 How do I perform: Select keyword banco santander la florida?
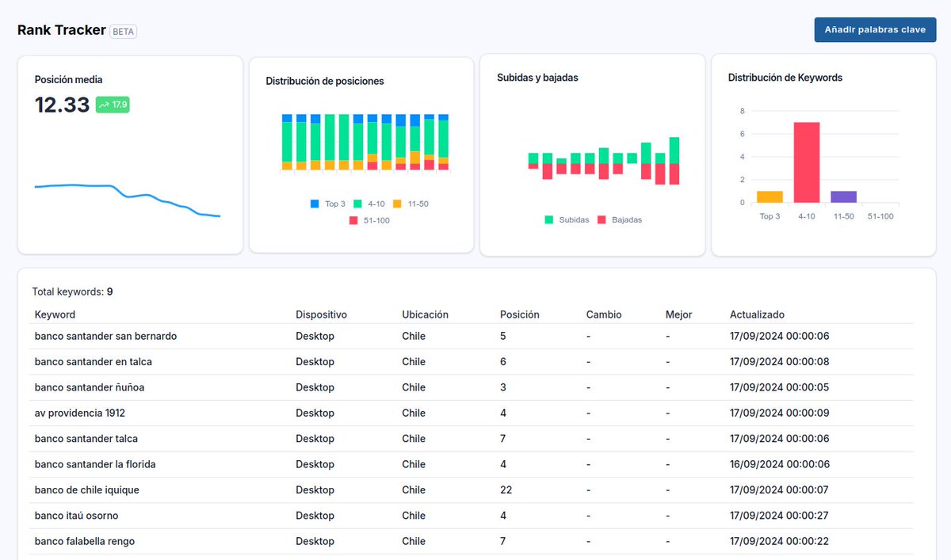tap(95, 464)
